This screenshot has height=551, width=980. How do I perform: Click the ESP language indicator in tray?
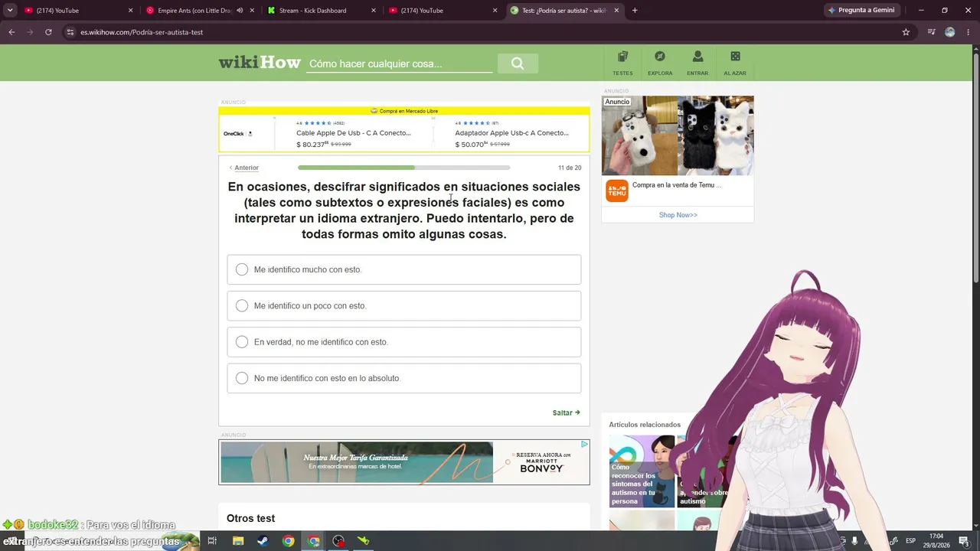pyautogui.click(x=910, y=541)
